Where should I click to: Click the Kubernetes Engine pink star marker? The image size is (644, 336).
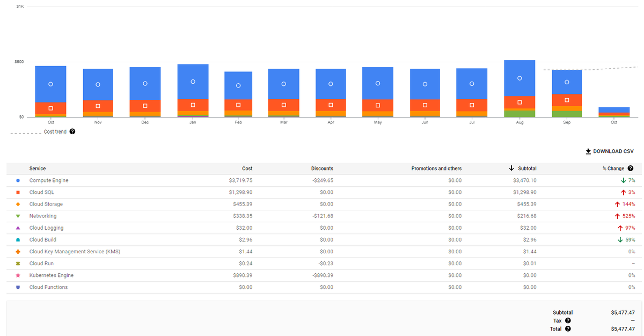click(x=18, y=275)
